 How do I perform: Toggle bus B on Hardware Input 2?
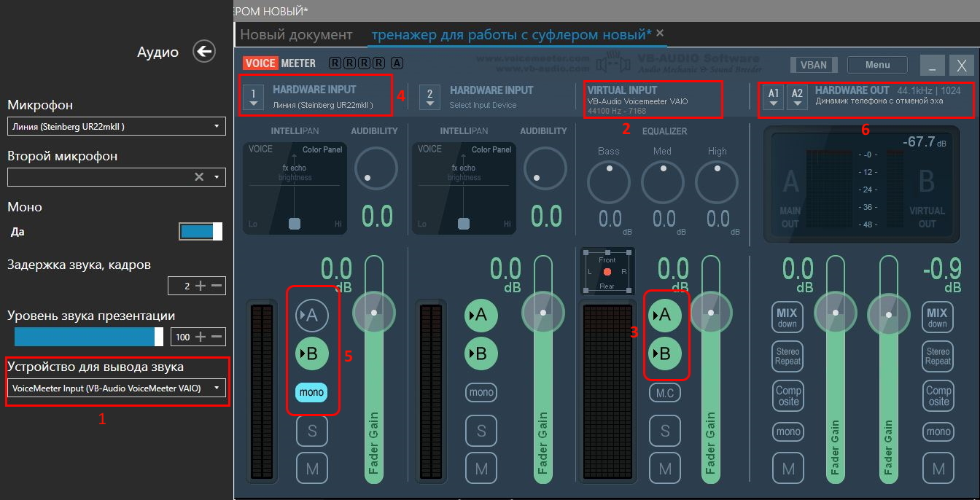481,353
